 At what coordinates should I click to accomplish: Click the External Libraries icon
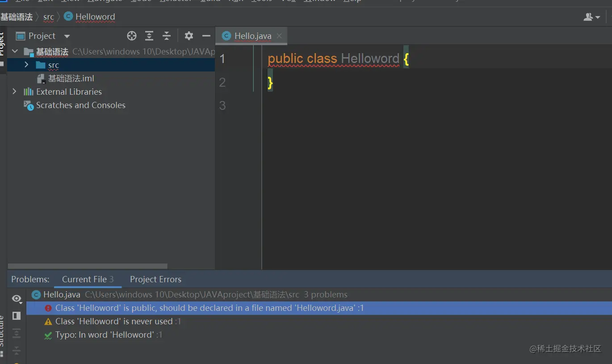[x=29, y=92]
